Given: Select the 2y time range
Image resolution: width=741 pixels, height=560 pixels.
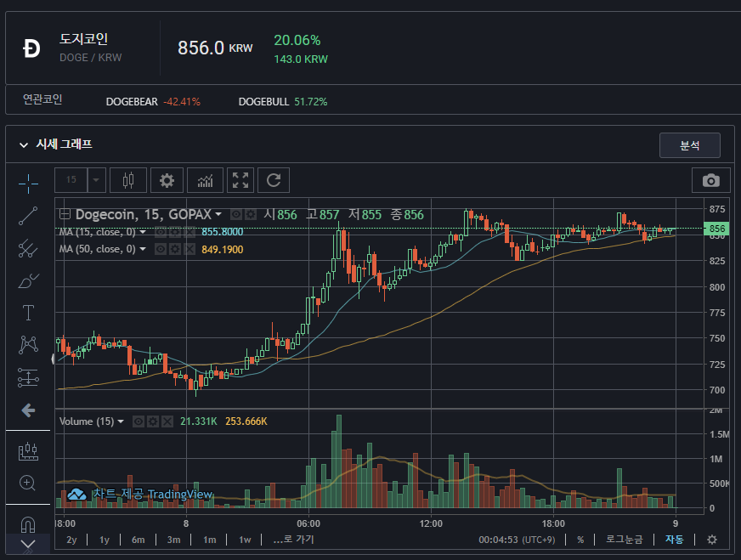Looking at the screenshot, I should click(x=71, y=540).
